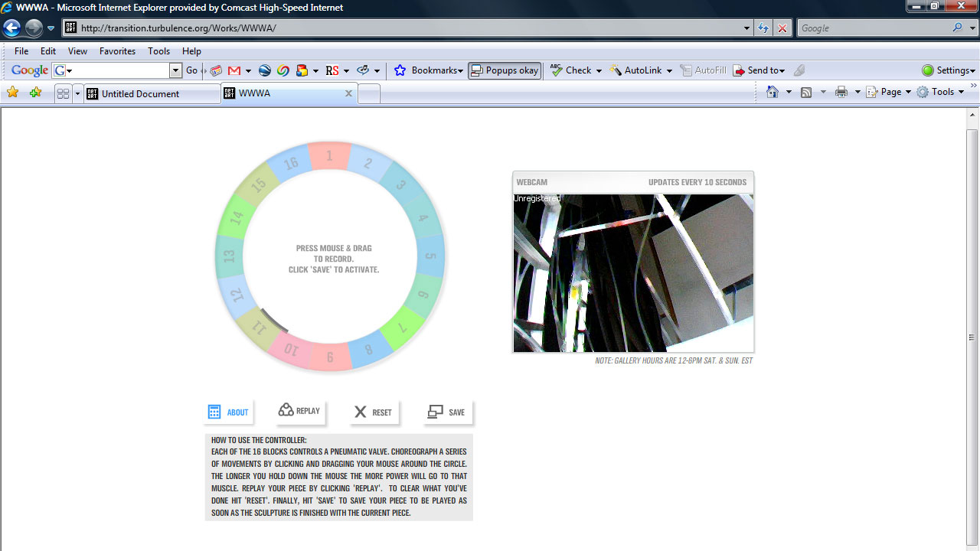The width and height of the screenshot is (980, 551).
Task: Toggle the Popups okay button
Action: [x=505, y=70]
